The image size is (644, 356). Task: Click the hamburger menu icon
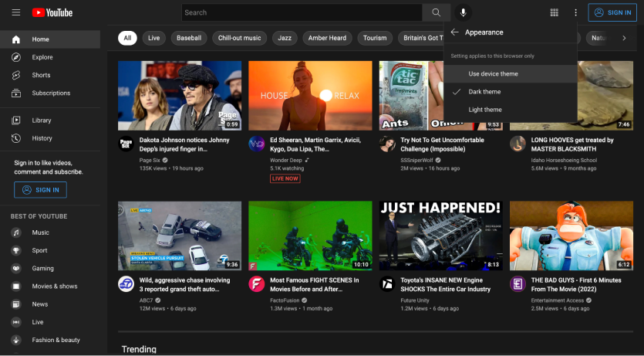click(x=15, y=12)
